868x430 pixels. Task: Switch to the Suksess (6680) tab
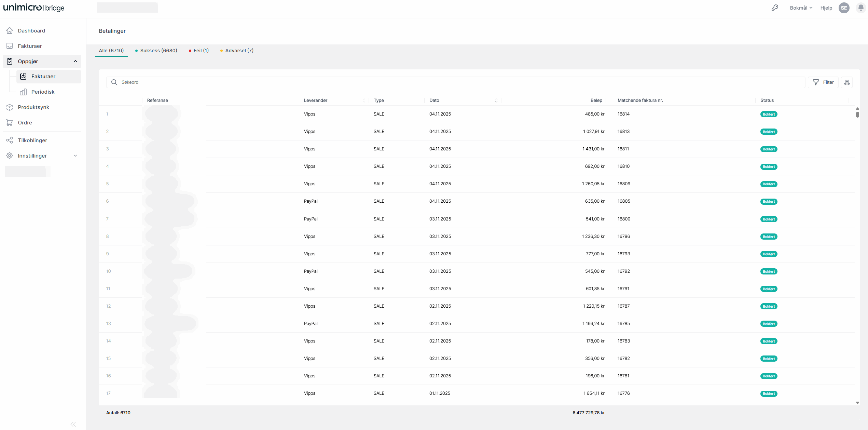156,51
